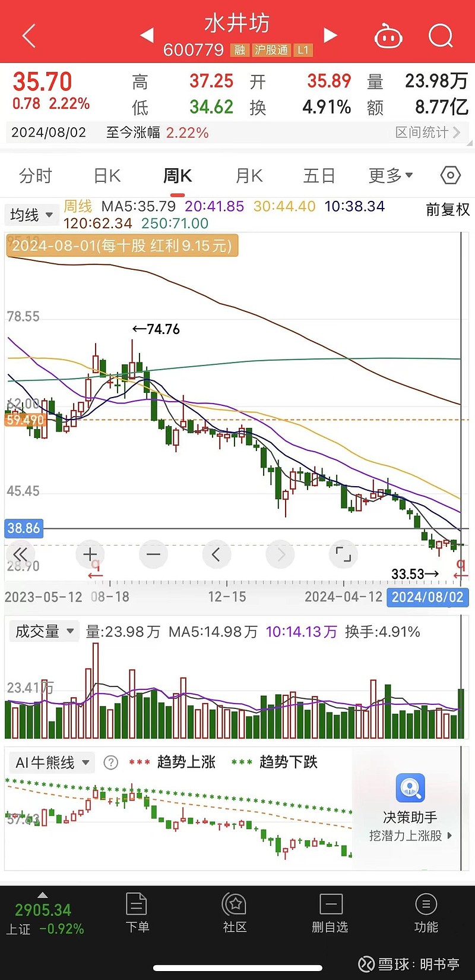Image resolution: width=475 pixels, height=980 pixels.
Task: Open the 社区 community icon
Action: click(x=235, y=905)
